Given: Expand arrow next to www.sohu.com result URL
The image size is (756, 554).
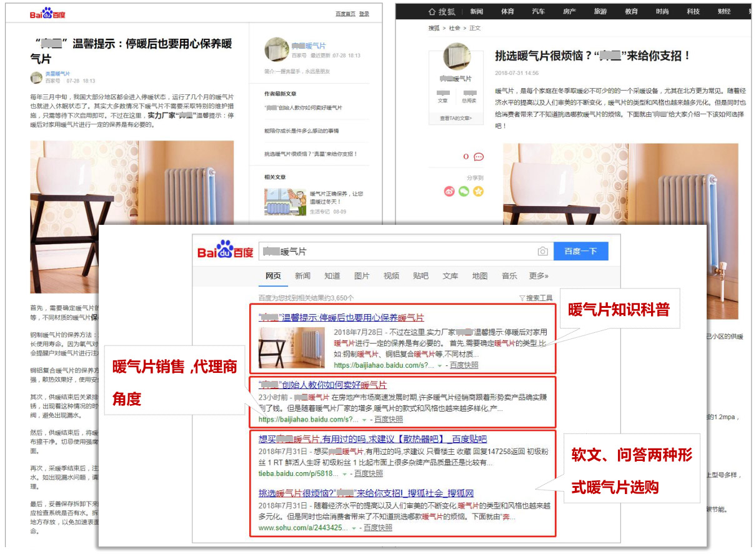Looking at the screenshot, I should (x=354, y=528).
